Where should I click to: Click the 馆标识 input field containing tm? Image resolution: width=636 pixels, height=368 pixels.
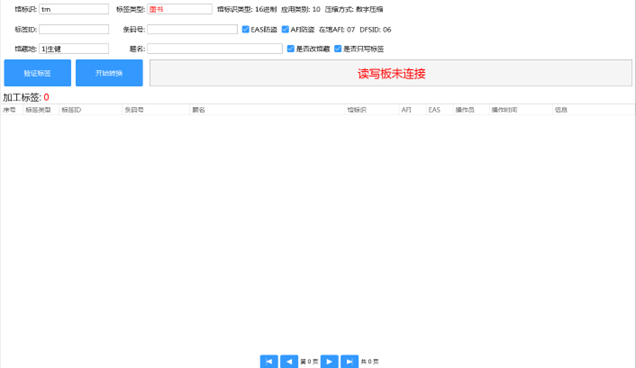[74, 9]
